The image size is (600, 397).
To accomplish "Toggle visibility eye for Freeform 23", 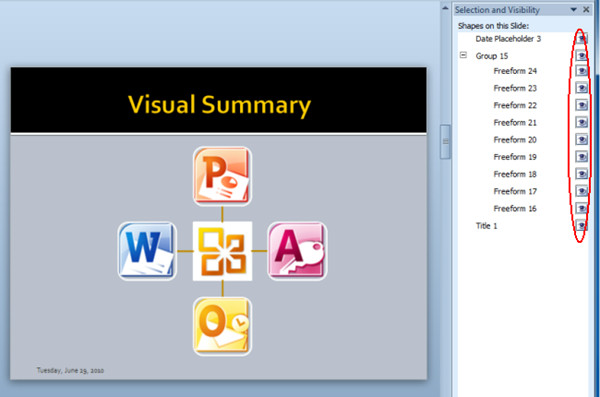I will tap(582, 88).
